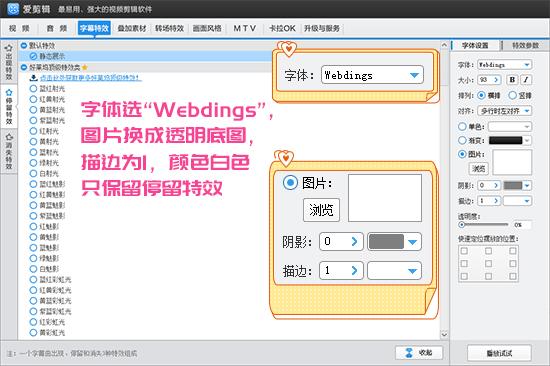This screenshot has height=366, width=550.
Task: Open the 叠加素材 tab
Action: coord(132,28)
